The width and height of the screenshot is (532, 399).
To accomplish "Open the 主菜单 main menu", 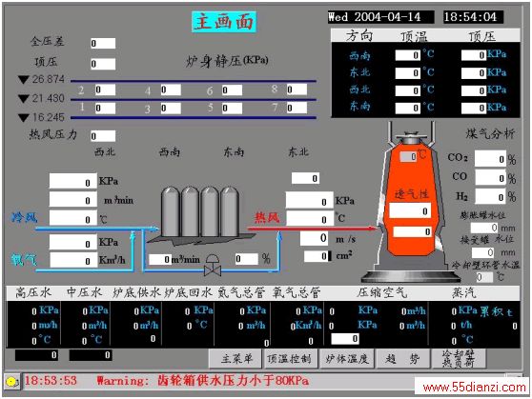I will click(x=235, y=359).
